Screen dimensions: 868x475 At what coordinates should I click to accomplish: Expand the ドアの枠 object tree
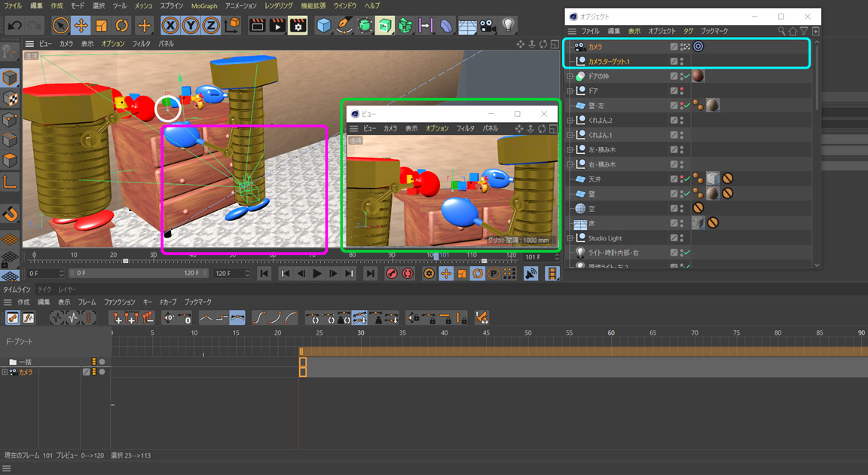coord(570,76)
